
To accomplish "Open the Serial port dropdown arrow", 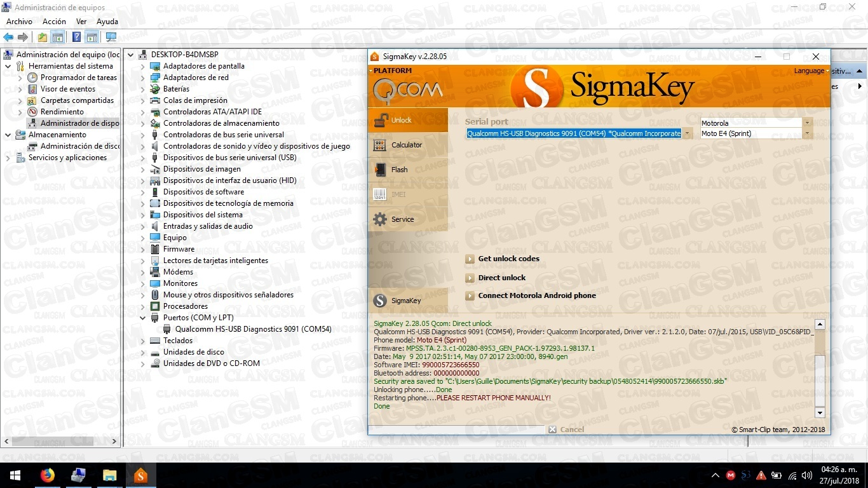I will point(688,133).
